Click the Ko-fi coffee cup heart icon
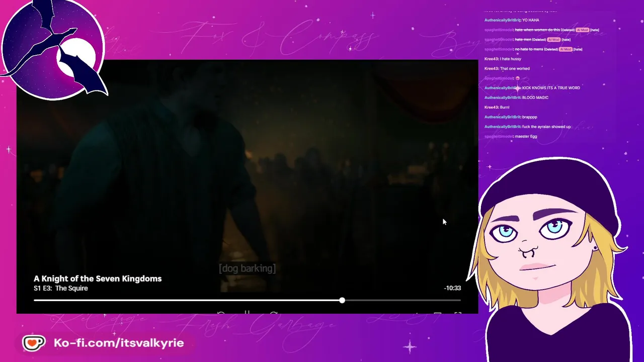 pos(34,343)
